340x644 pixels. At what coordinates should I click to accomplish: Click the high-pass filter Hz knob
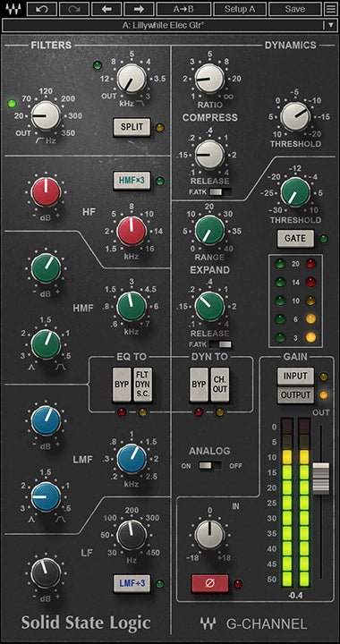point(46,115)
